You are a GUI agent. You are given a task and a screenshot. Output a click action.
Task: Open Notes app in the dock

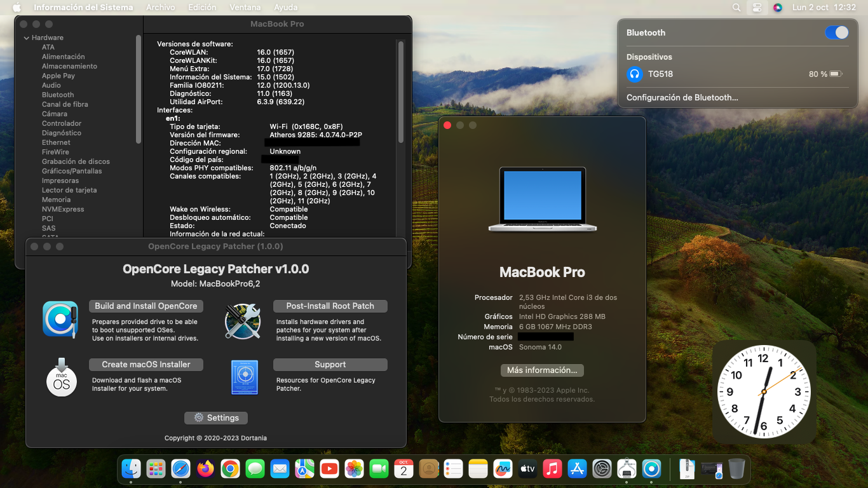pyautogui.click(x=478, y=469)
